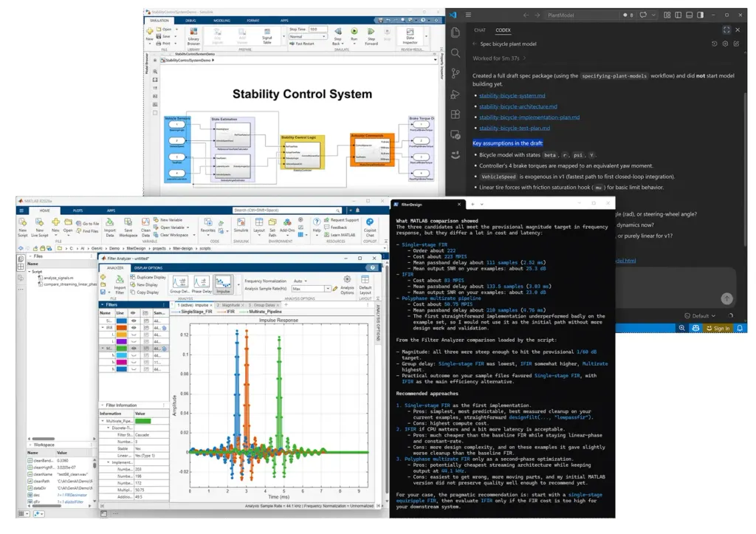Viewport: 756px width, 534px height.
Task: Switch to MODELING tab in Simulink
Action: tap(221, 21)
